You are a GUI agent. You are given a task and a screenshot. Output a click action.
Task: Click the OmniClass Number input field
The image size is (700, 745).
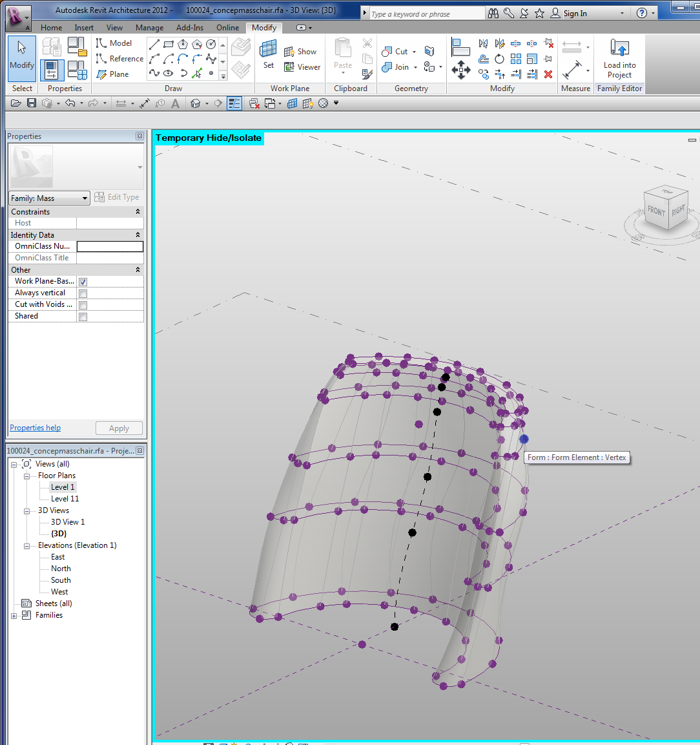pyautogui.click(x=110, y=246)
